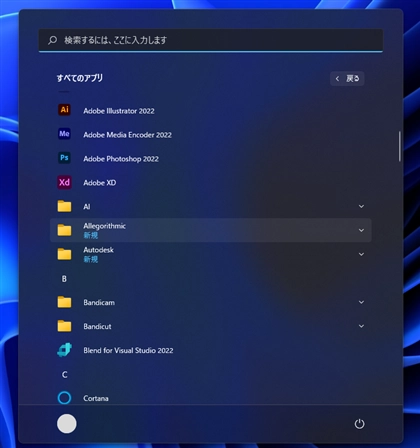Focus the 検索するには search field
This screenshot has height=448, width=420.
click(x=211, y=40)
